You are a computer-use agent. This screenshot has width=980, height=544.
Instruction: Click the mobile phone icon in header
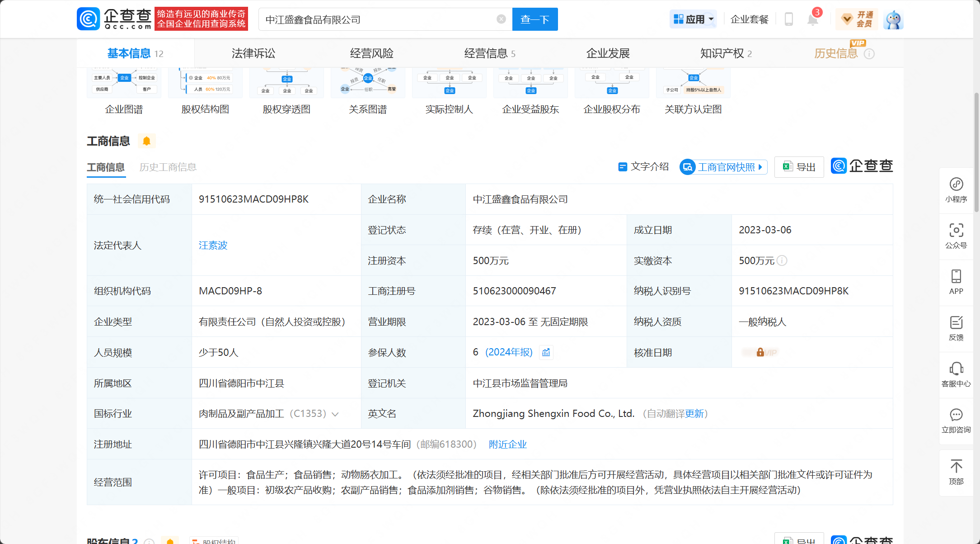(788, 19)
